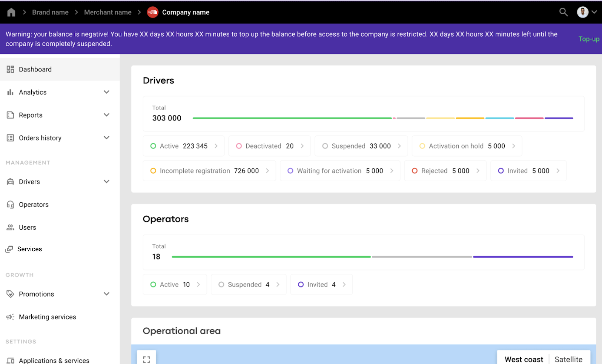Open Active drivers 223 345 list
602x364 pixels.
tap(184, 146)
